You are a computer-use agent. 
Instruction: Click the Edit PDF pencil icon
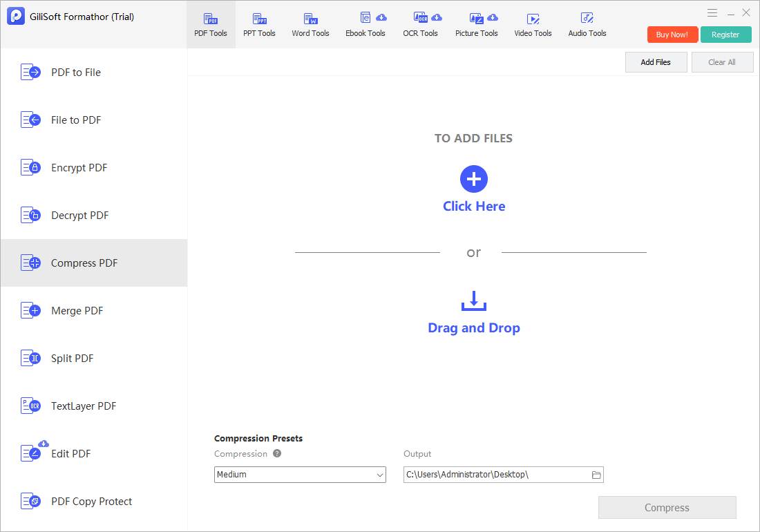coord(30,453)
